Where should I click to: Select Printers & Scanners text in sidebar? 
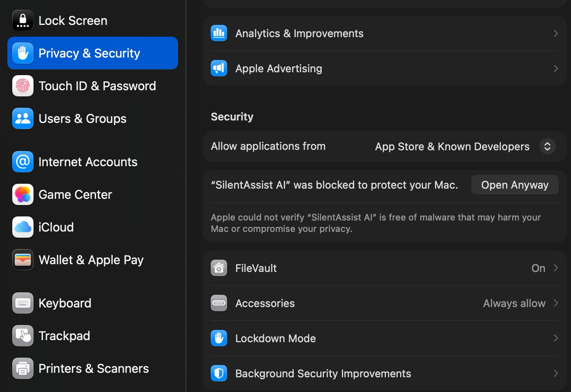click(x=94, y=368)
